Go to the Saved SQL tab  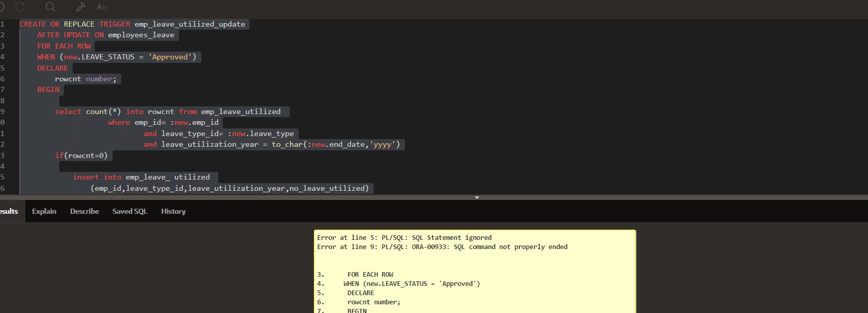[130, 211]
